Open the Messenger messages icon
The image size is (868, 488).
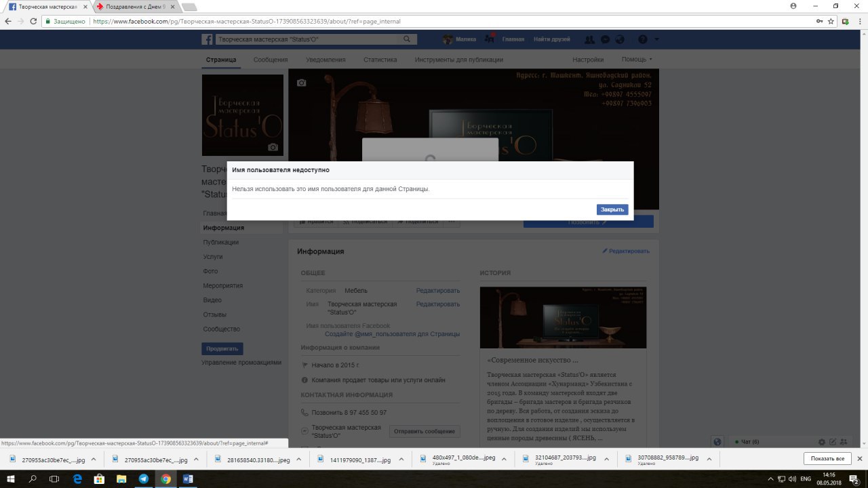605,39
